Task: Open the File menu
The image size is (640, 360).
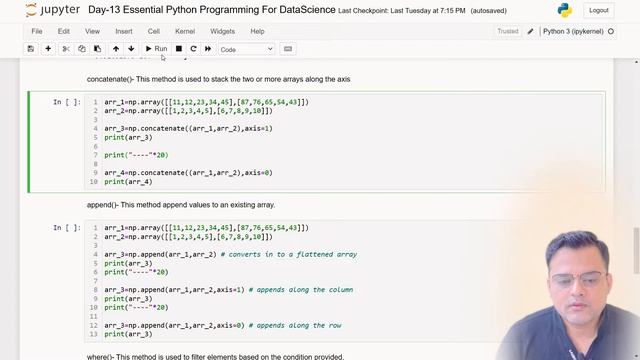Action: [37, 31]
